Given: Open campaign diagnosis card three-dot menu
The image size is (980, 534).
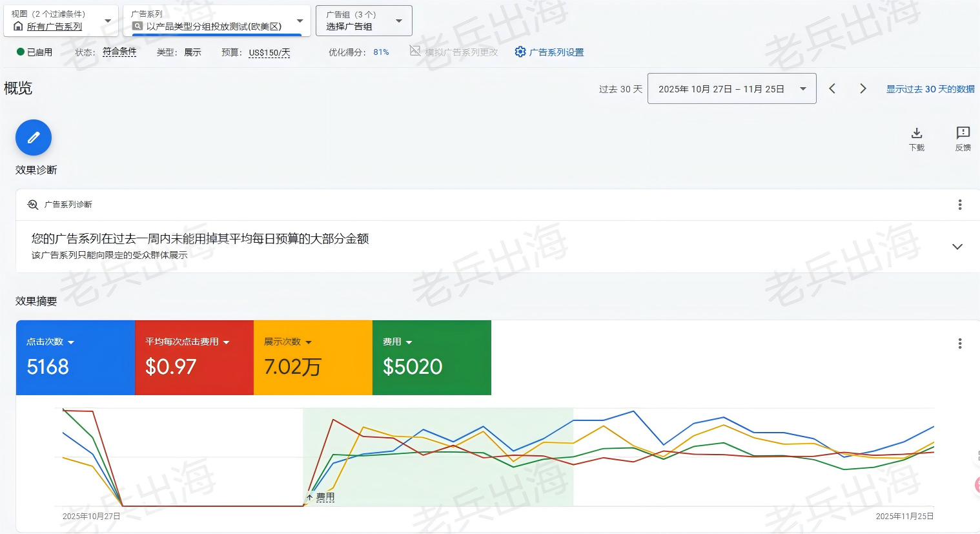Looking at the screenshot, I should pos(959,205).
